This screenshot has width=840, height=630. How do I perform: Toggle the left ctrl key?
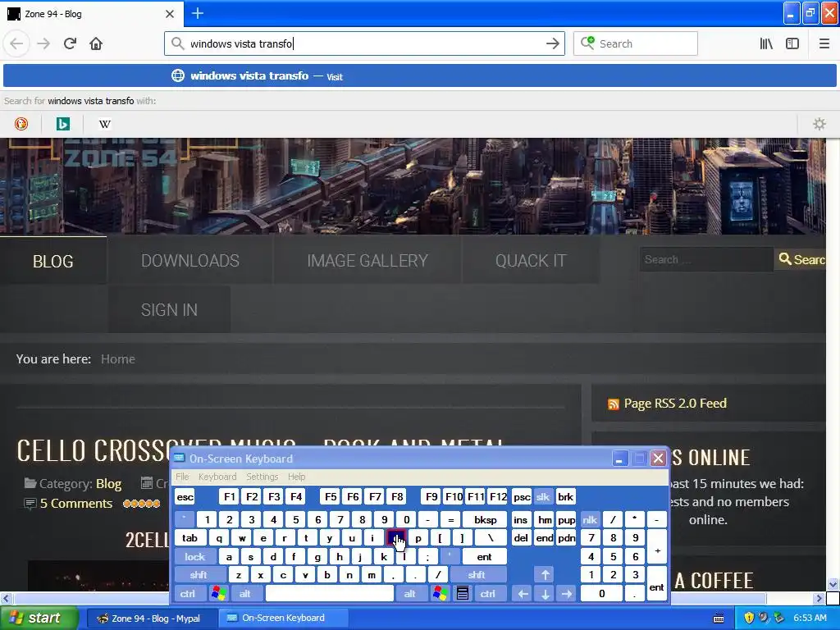pyautogui.click(x=188, y=594)
